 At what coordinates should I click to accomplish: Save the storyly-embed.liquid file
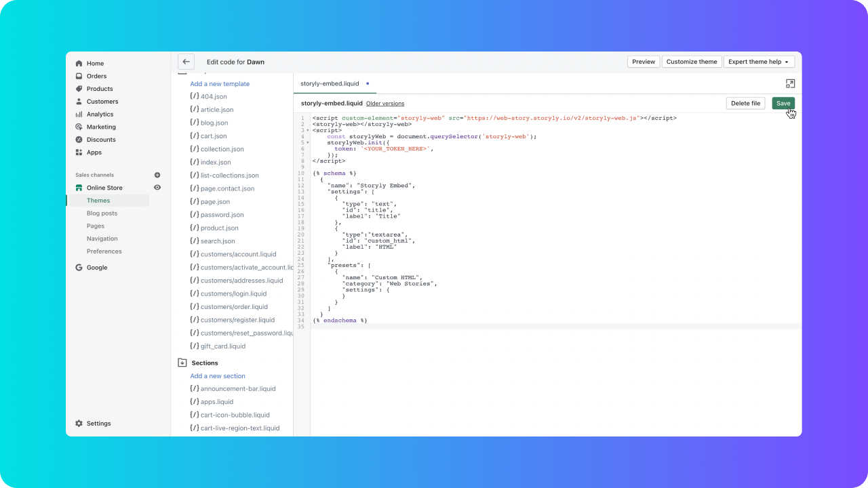coord(783,103)
